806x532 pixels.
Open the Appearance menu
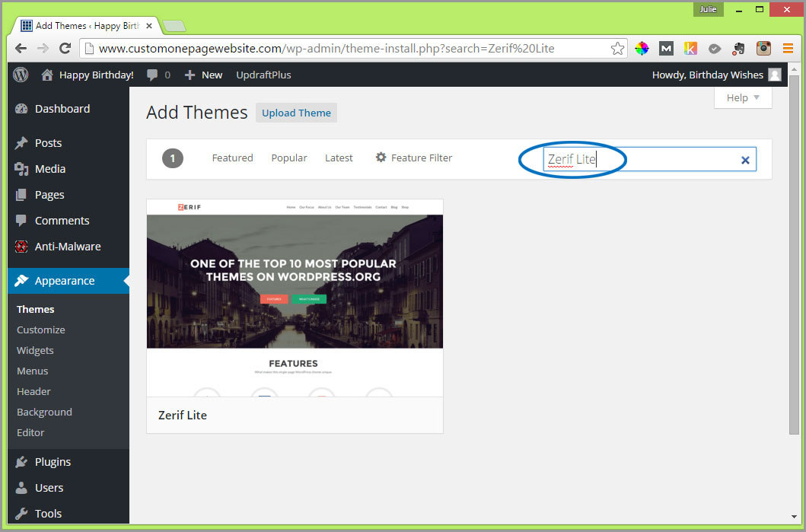[68, 281]
